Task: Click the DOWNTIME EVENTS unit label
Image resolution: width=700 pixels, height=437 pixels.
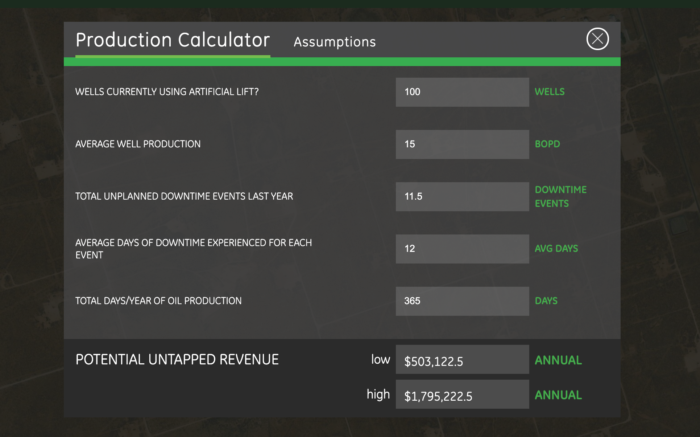Action: pos(561,196)
